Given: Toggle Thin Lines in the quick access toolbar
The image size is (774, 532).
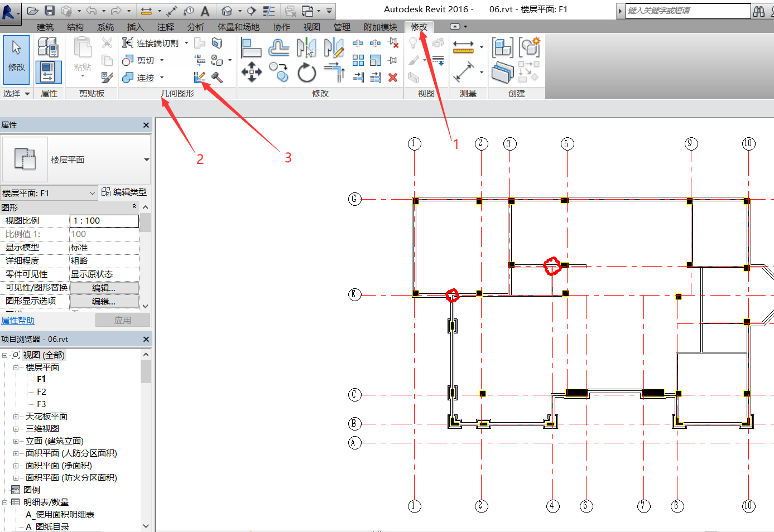Looking at the screenshot, I should (x=269, y=11).
